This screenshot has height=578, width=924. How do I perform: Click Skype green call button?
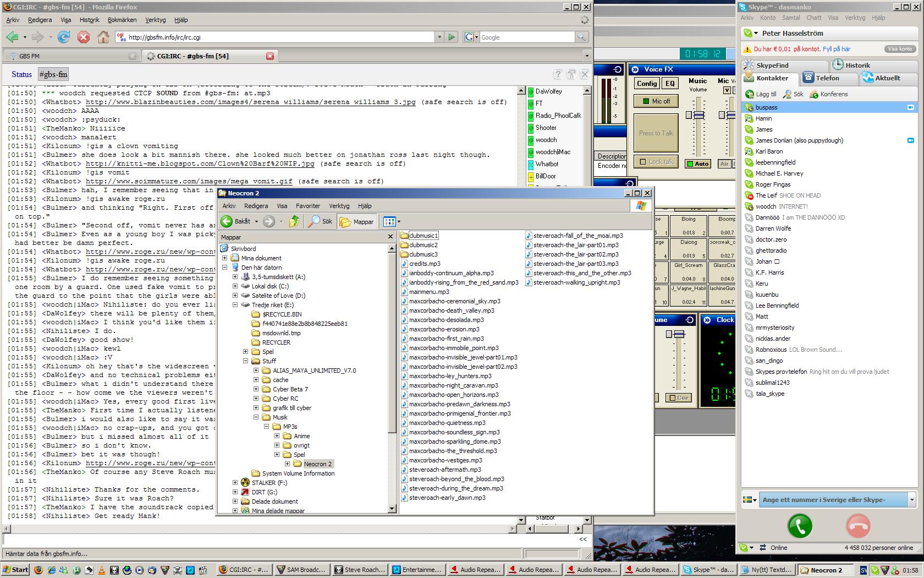click(x=800, y=526)
